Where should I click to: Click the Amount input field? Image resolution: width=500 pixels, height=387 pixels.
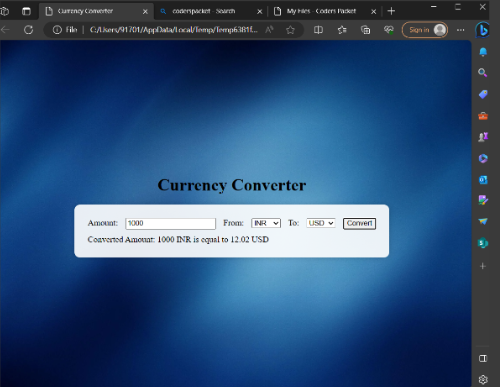[170, 223]
